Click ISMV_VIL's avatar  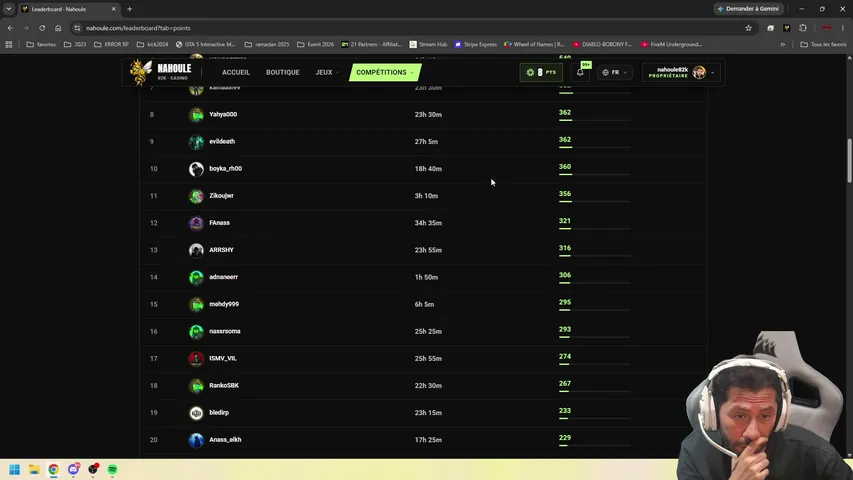[196, 358]
